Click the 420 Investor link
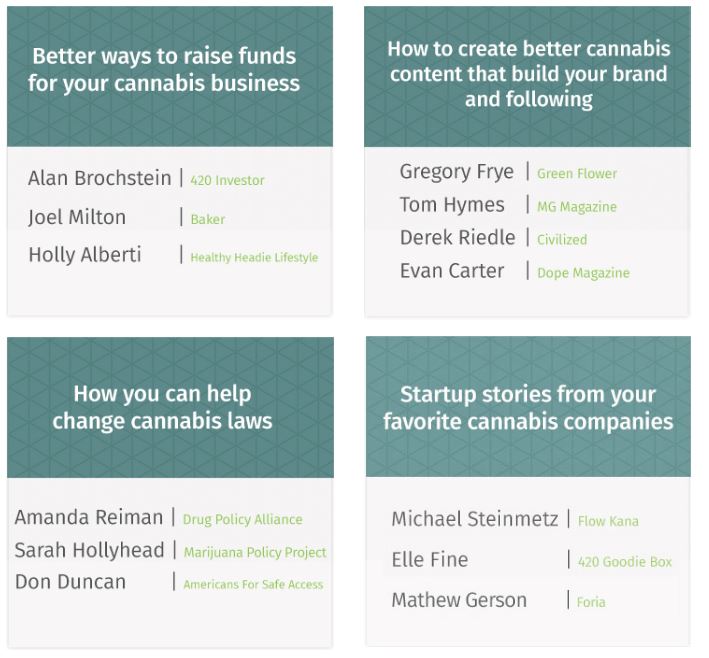 [227, 181]
